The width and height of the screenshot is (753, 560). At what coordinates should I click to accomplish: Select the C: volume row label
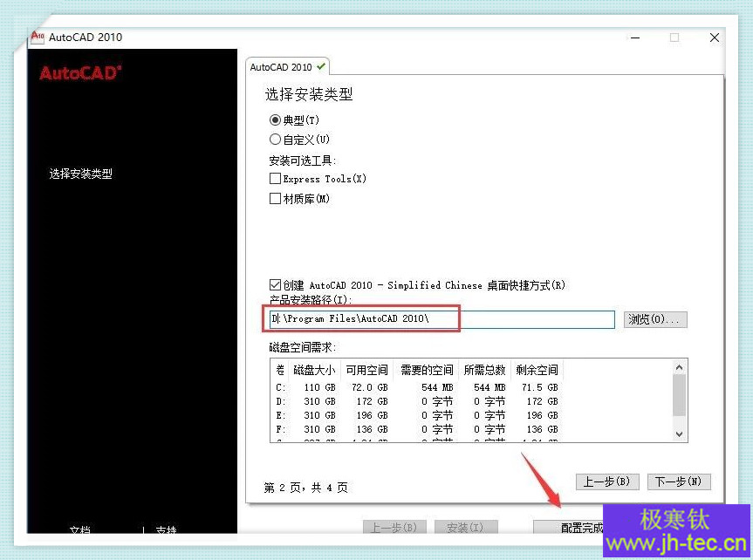click(x=280, y=387)
